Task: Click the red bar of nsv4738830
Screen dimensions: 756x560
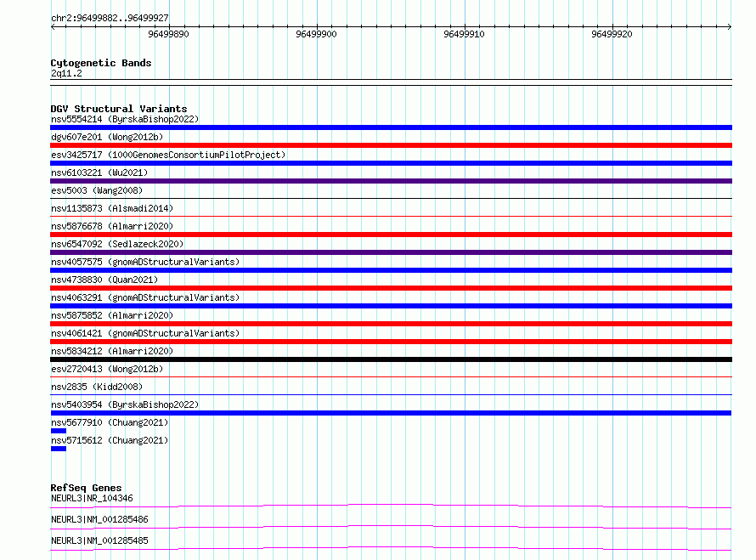Action: pos(391,288)
